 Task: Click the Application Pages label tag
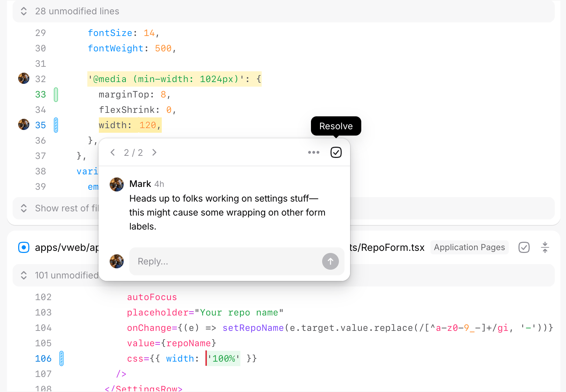[x=469, y=247]
